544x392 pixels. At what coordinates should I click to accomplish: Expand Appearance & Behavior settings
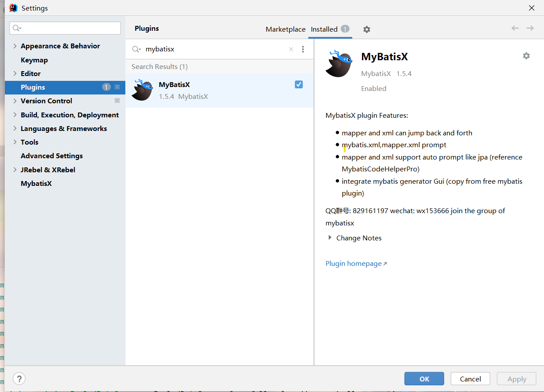pos(15,46)
